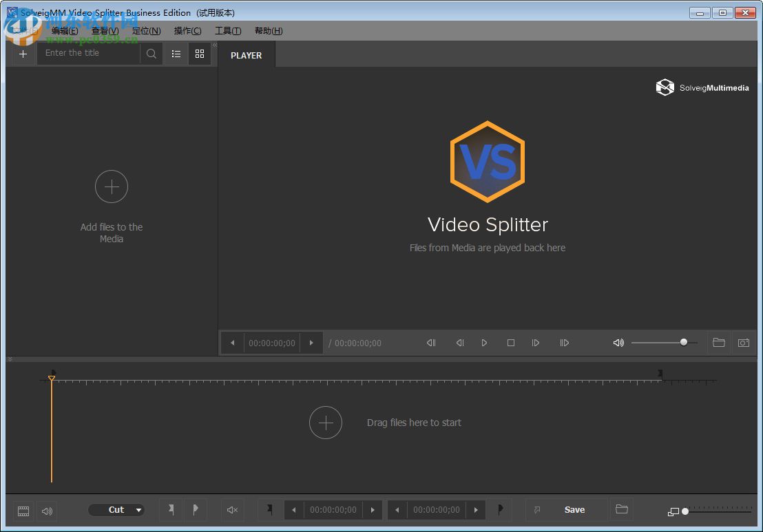Open the player's output folder icon
Image resolution: width=763 pixels, height=532 pixels.
point(718,343)
